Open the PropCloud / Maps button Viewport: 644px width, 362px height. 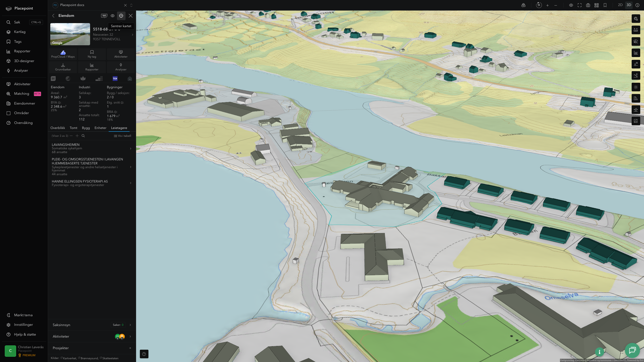63,54
